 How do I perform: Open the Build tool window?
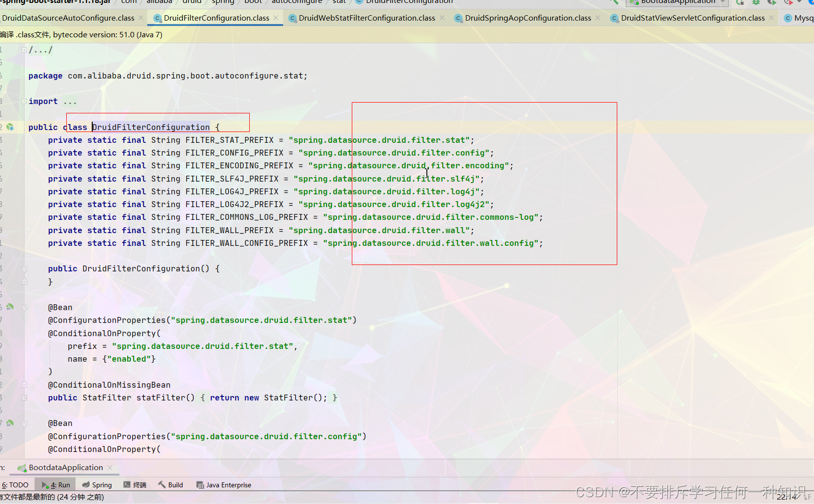click(170, 485)
